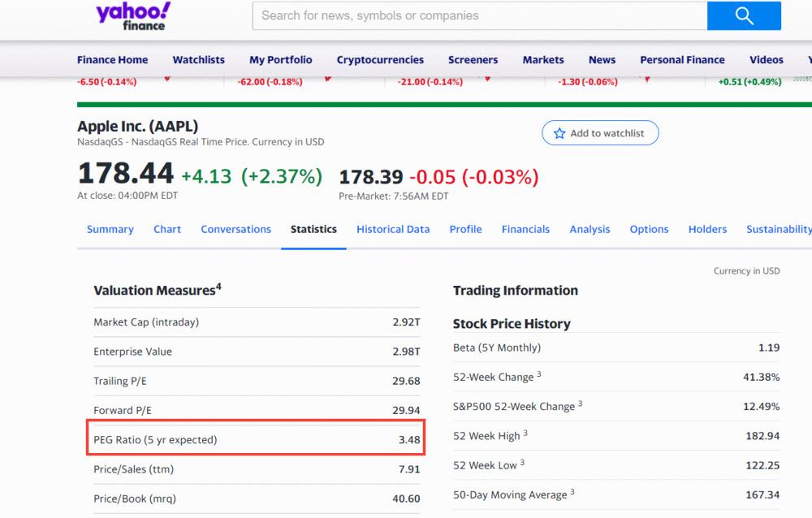The image size is (812, 518).
Task: Switch to the Profile tab
Action: pyautogui.click(x=465, y=229)
